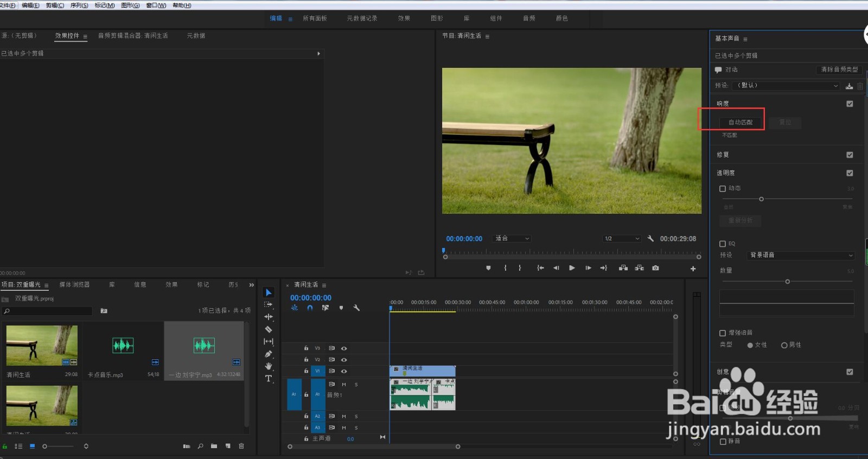Open Timeline Display Settings wrench
The width and height of the screenshot is (868, 459).
356,308
